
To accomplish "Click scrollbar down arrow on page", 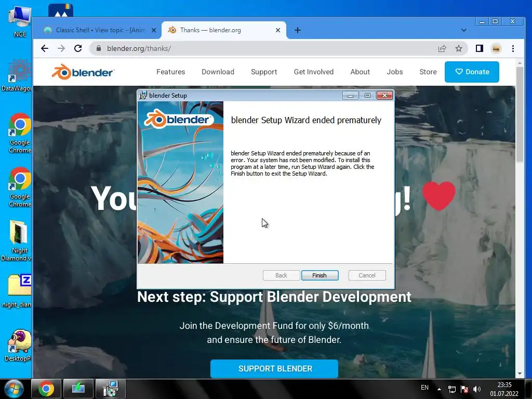I will [520, 374].
